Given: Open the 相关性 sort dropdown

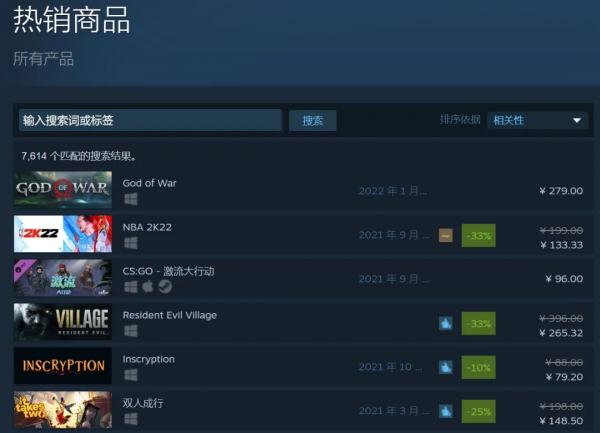Looking at the screenshot, I should tap(537, 120).
